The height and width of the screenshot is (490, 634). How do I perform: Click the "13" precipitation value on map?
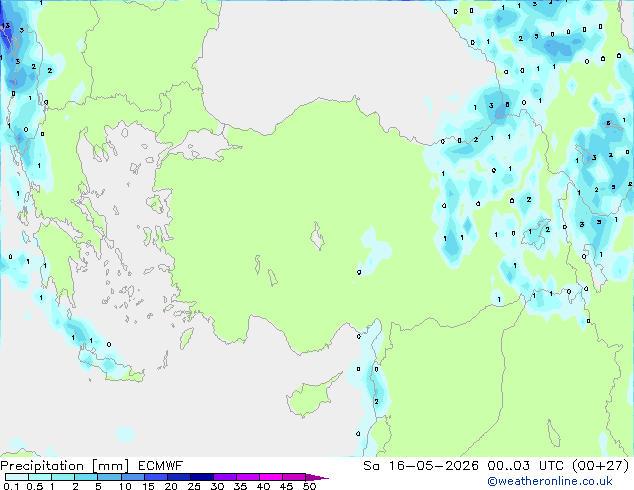click(6, 26)
